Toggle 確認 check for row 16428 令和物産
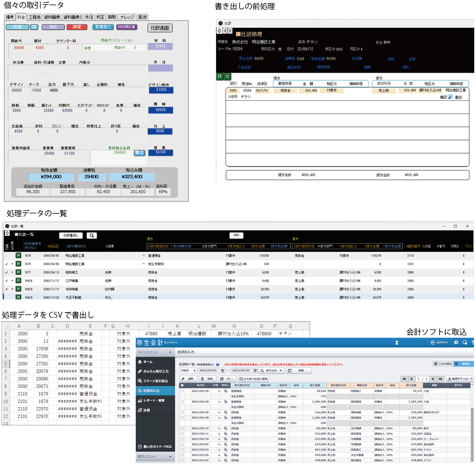This screenshot has height=468, width=476. [7, 289]
